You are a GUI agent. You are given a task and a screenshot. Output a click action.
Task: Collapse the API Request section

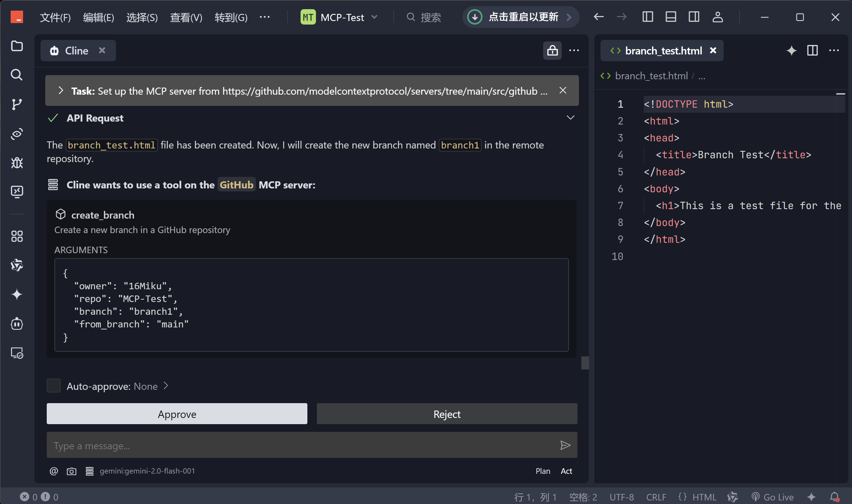pyautogui.click(x=570, y=118)
